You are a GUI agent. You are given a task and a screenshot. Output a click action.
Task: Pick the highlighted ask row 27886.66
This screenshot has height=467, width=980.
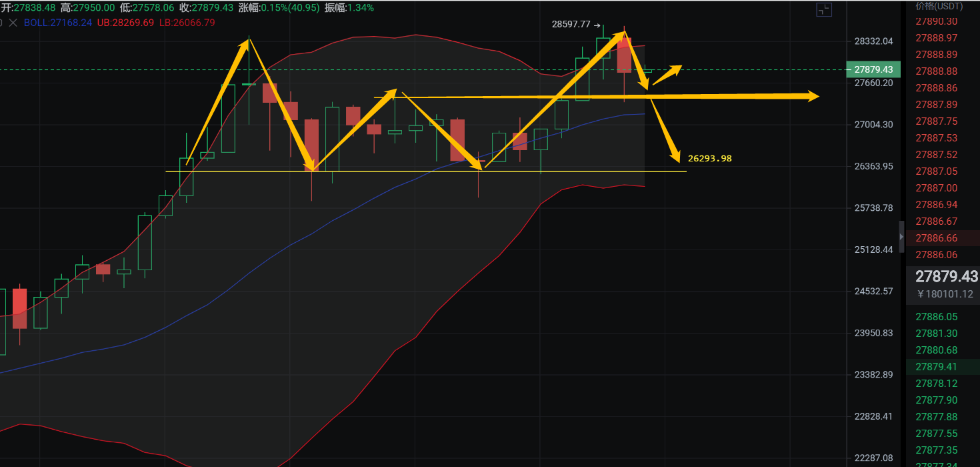pos(936,238)
